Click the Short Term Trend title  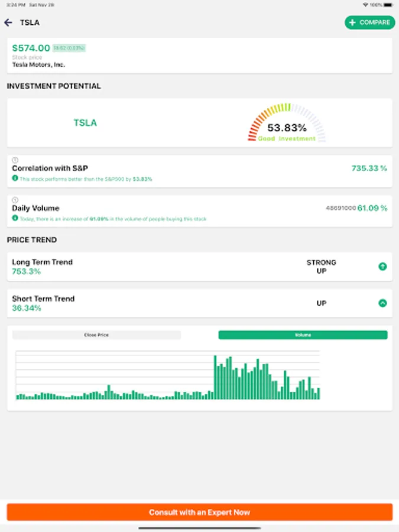[43, 299]
